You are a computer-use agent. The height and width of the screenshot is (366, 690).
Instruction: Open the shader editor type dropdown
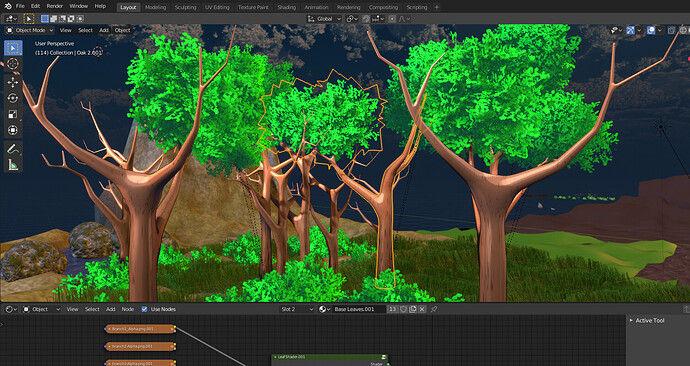point(11,309)
